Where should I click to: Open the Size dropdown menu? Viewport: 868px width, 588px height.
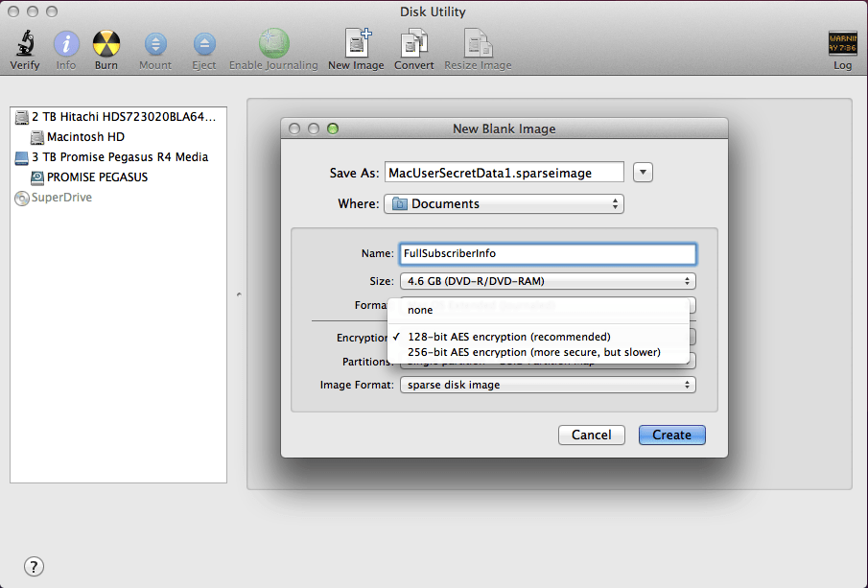[x=547, y=281]
